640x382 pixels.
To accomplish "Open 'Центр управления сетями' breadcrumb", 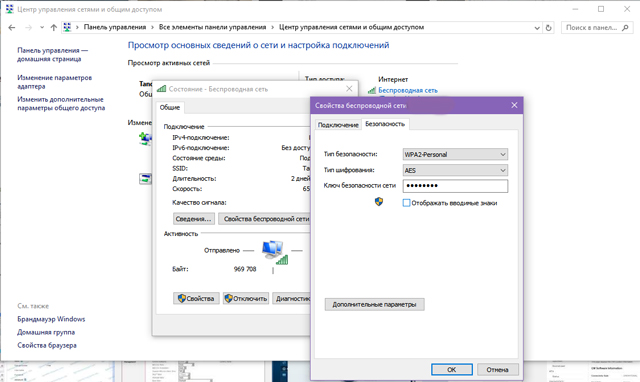I will pos(351,27).
